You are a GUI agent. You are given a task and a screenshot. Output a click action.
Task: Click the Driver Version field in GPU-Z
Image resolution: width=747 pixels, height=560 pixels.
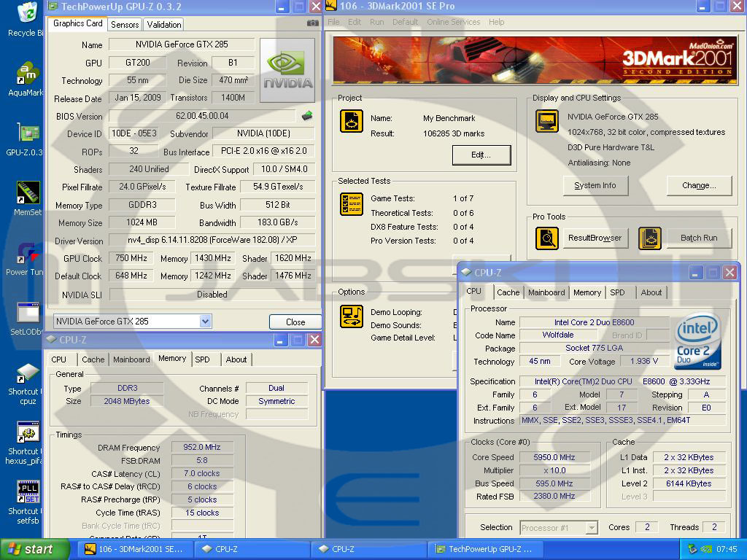coord(212,240)
